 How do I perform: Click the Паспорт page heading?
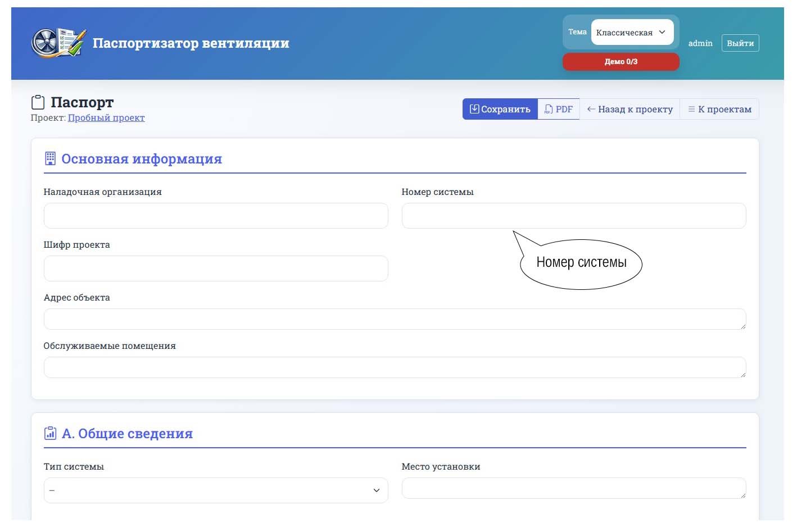82,102
